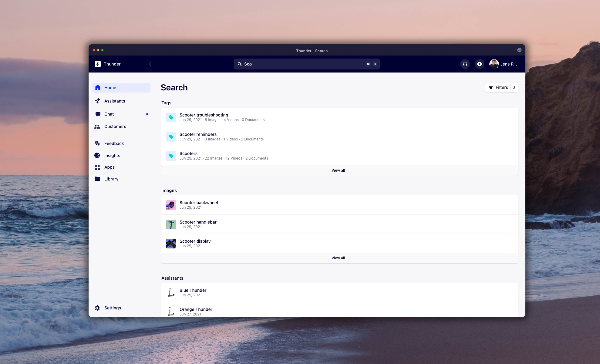Open the Scooter troubleshooting tag result
Image resolution: width=600 pixels, height=364 pixels.
pos(204,115)
